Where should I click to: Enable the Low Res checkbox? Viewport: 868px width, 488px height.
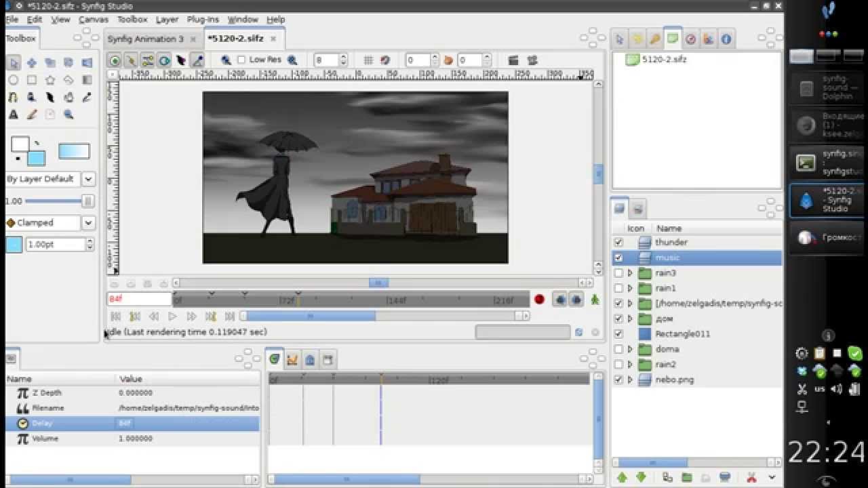click(x=241, y=60)
